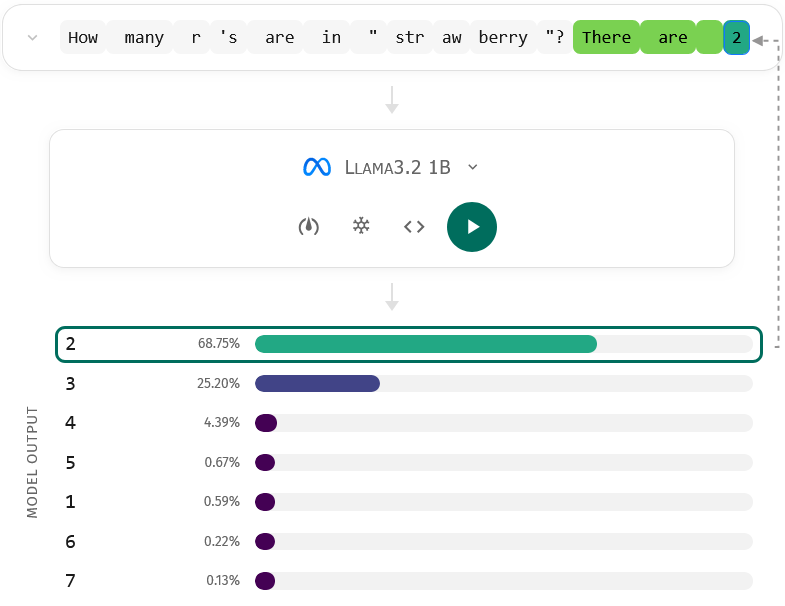Click the Meta logo icon
This screenshot has height=606, width=785.
[x=317, y=167]
